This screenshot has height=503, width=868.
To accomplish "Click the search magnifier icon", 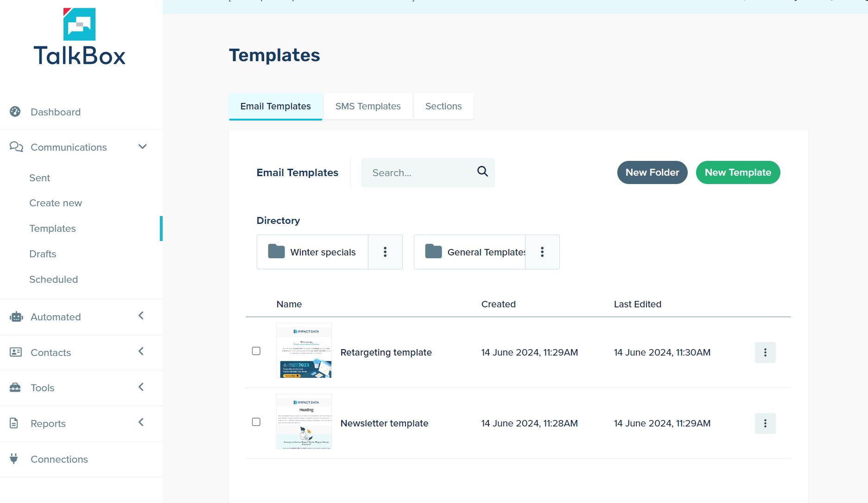I will pyautogui.click(x=482, y=172).
